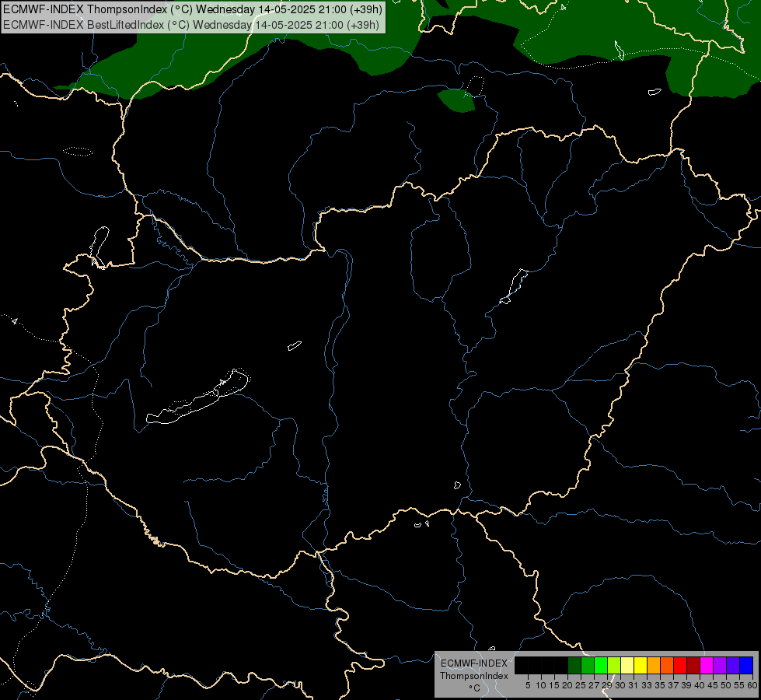
Task: Click the bright green 27–29 legend swatch
Action: (x=601, y=665)
